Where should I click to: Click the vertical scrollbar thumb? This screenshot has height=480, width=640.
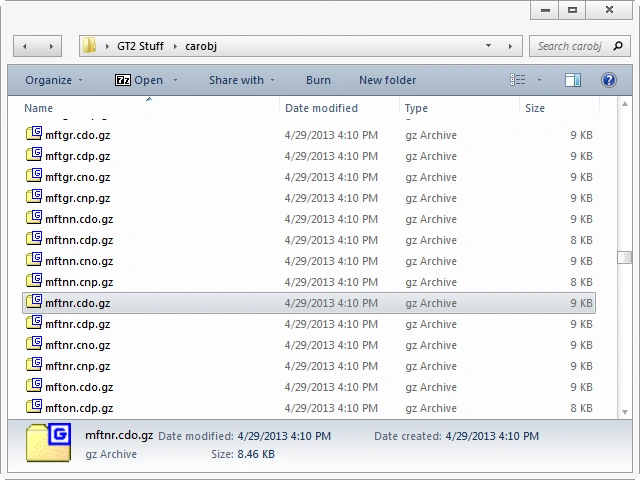click(624, 258)
